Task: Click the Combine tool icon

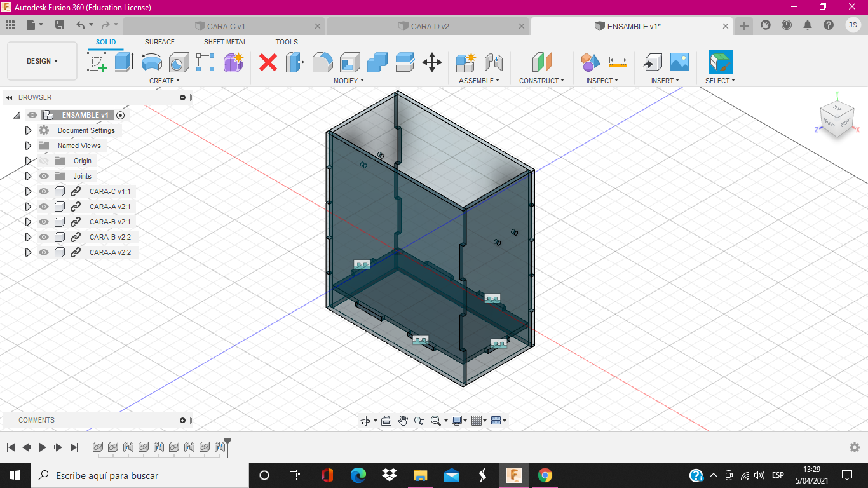Action: coord(377,62)
